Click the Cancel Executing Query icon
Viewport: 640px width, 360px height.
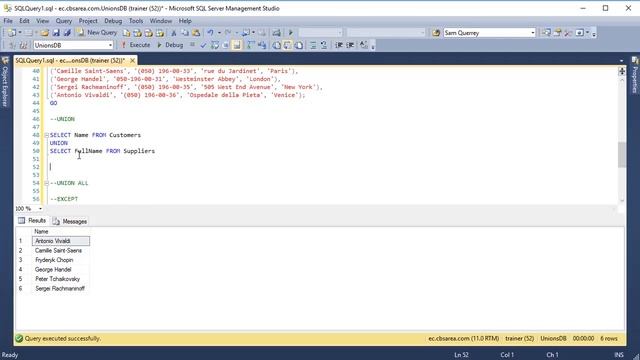click(192, 45)
